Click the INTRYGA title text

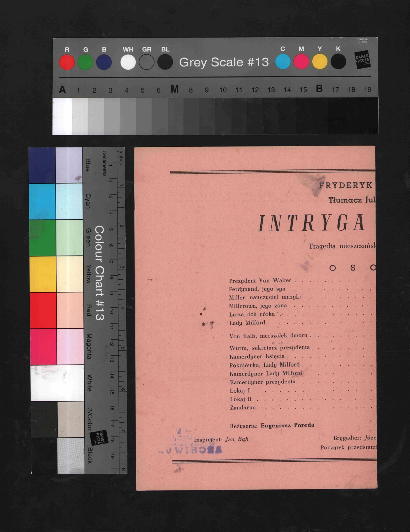312,223
